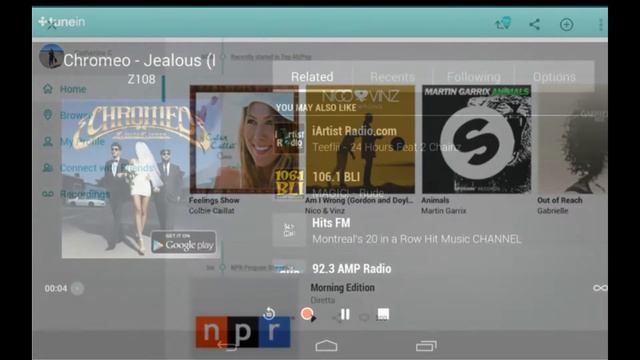Tap the 'Colbie Caillat' artist caption

[211, 211]
